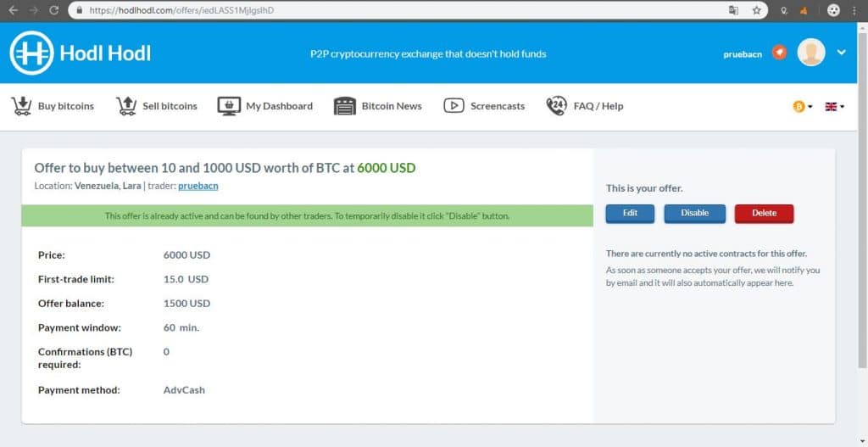Click the green offer active notice banner
Viewport: 868px width, 447px height.
307,215
